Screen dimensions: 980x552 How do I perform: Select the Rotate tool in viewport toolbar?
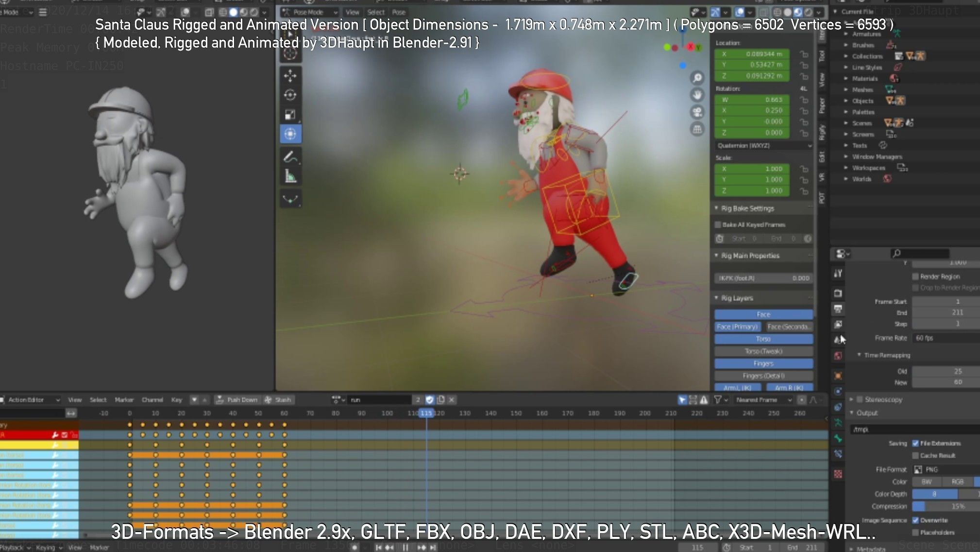[290, 95]
